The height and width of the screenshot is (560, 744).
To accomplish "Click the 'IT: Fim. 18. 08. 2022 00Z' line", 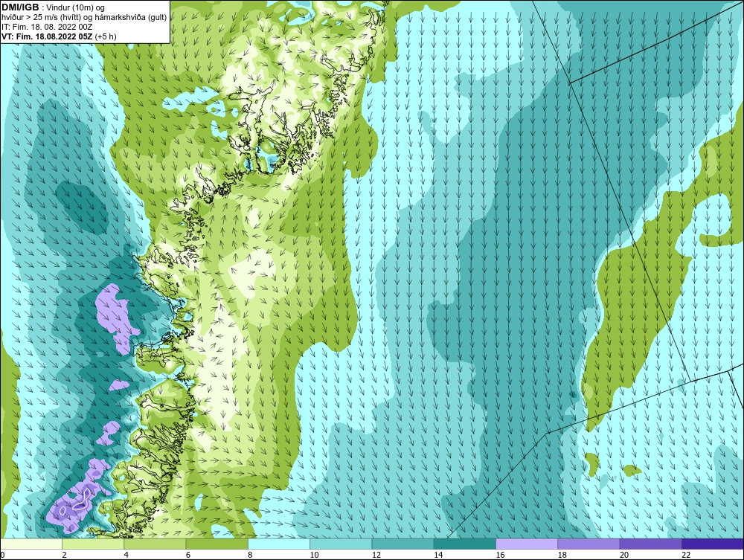I will (x=46, y=27).
